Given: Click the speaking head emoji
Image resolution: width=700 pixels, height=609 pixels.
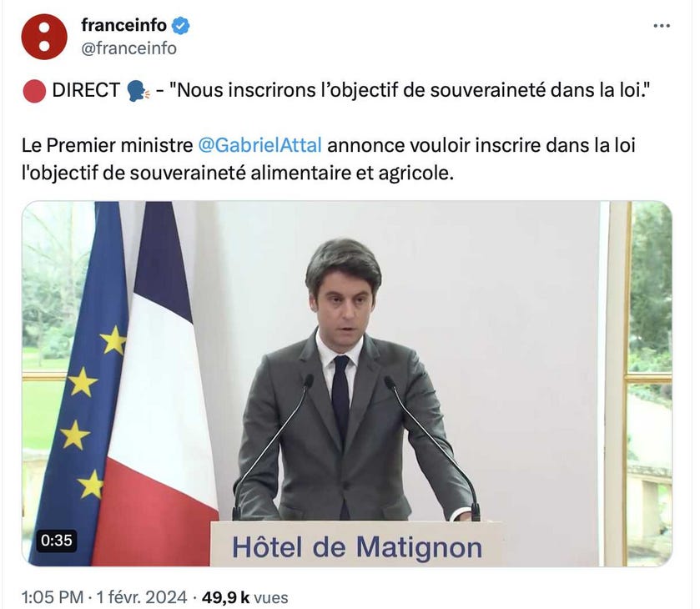Looking at the screenshot, I should click(x=138, y=91).
